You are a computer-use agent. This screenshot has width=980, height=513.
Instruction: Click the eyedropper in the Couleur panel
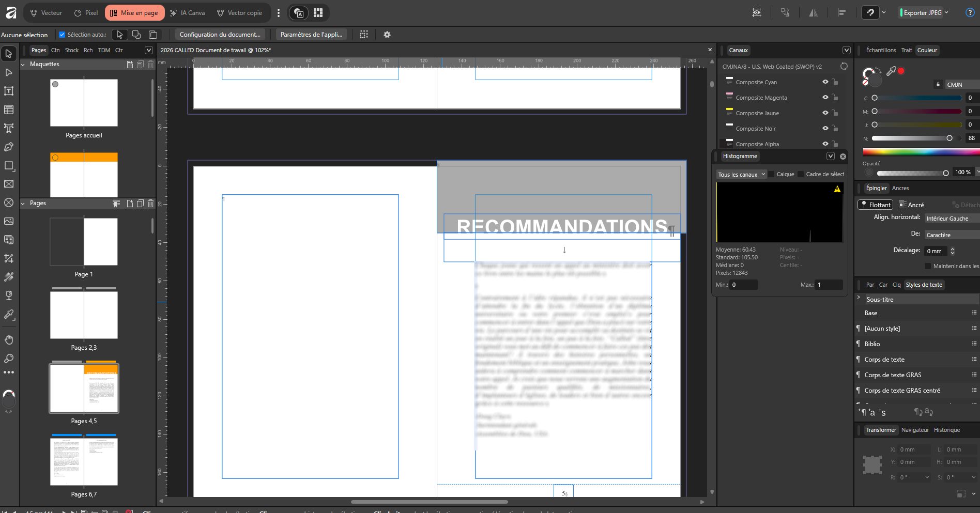(891, 71)
